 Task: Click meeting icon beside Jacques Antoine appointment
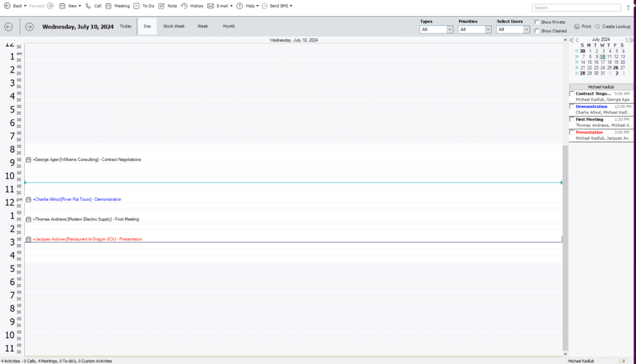(29, 239)
